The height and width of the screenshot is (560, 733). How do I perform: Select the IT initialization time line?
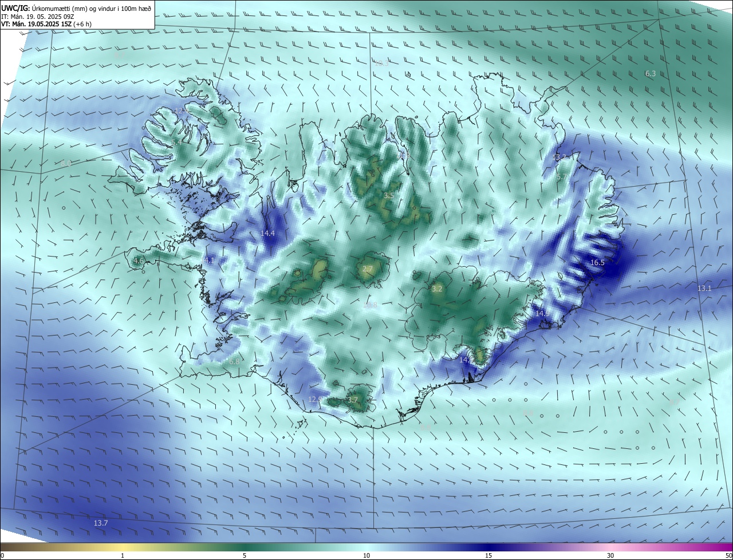click(x=37, y=16)
